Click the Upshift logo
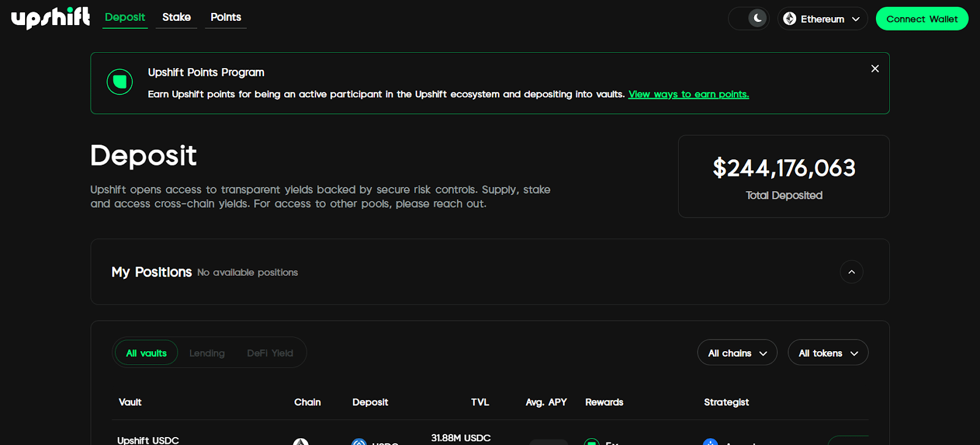The width and height of the screenshot is (980, 445). [51, 18]
